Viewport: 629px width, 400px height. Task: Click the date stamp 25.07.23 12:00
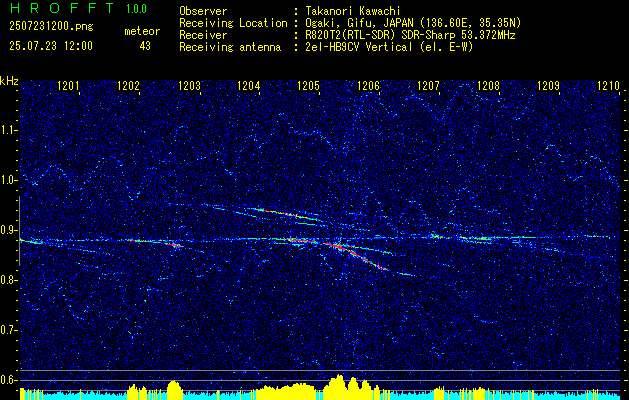(x=51, y=46)
